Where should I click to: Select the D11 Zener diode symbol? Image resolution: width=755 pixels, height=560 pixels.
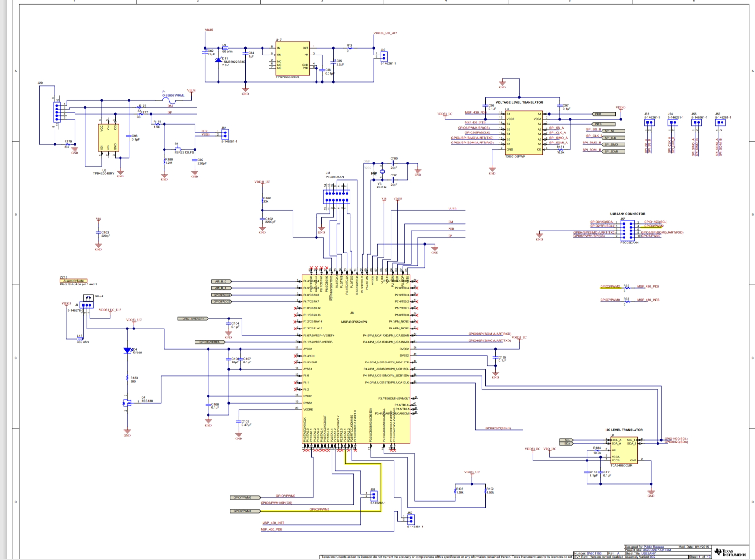point(219,60)
